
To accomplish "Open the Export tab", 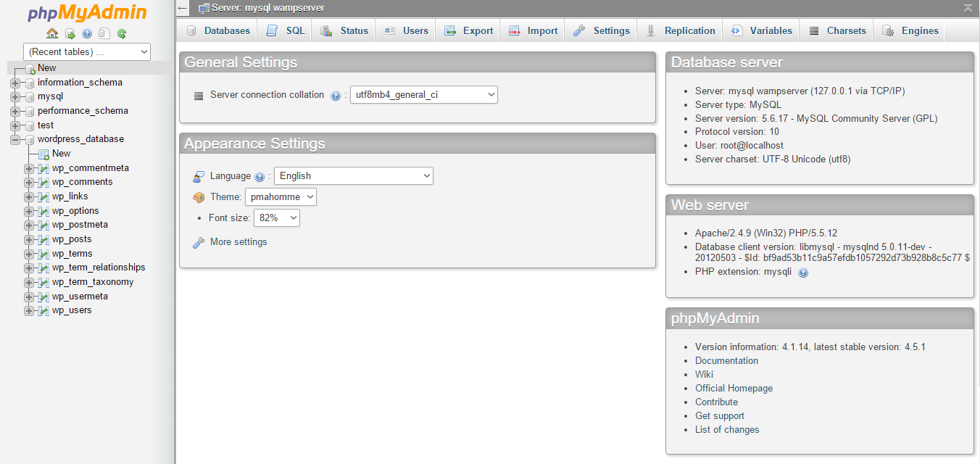I will (x=468, y=30).
